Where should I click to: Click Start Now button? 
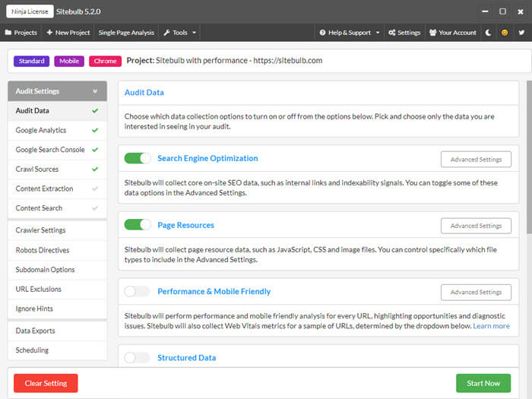click(x=483, y=383)
